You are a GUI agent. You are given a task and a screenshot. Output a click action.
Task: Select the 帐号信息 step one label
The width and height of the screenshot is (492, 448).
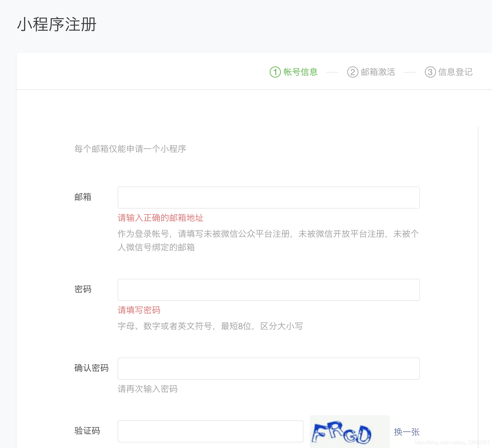point(300,72)
